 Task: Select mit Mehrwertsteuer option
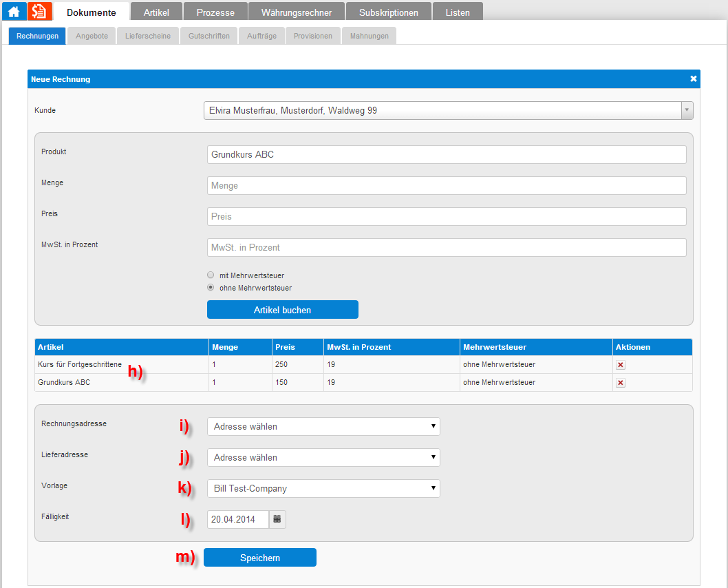click(x=211, y=275)
